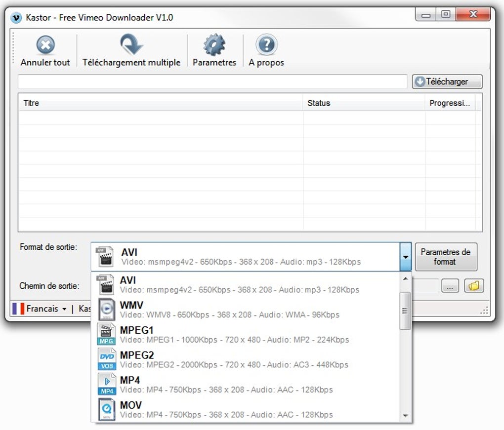The height and width of the screenshot is (430, 504).
Task: Click the yellow open folder icon
Action: point(474,285)
